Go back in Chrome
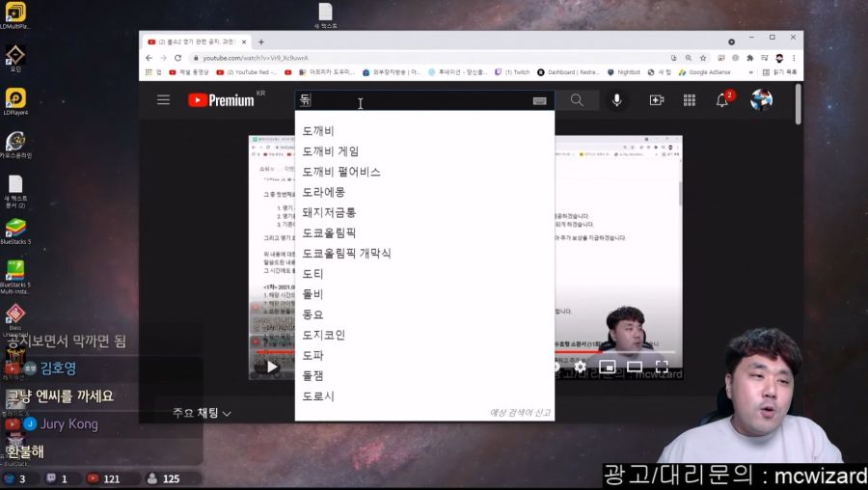This screenshot has width=868, height=490. (149, 58)
